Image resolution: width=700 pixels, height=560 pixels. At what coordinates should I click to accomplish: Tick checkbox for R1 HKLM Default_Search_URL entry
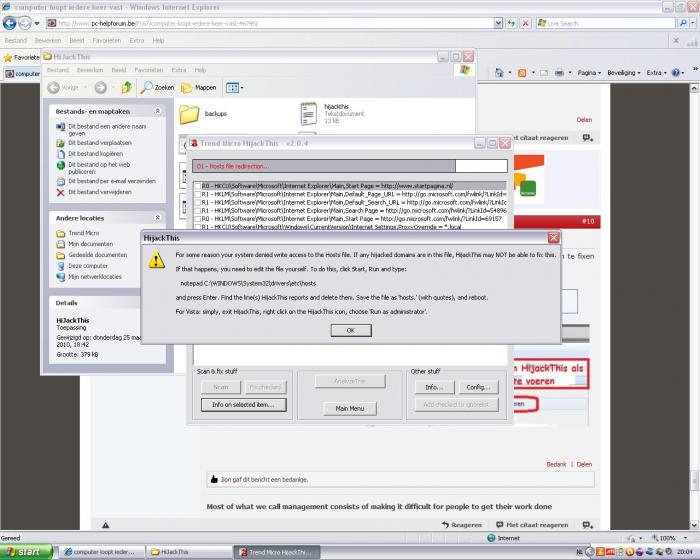pos(197,202)
